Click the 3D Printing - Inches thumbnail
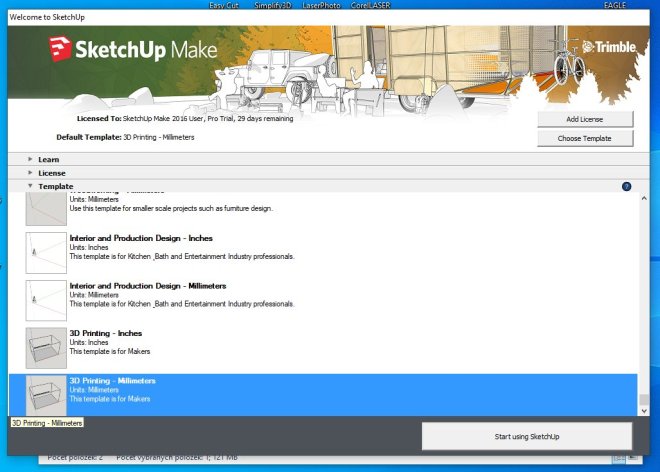660x472 pixels. tap(46, 348)
